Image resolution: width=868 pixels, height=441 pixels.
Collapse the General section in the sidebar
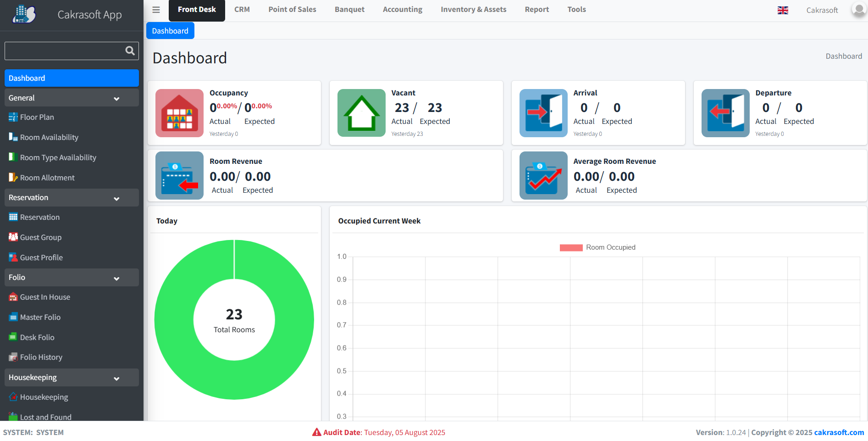tap(116, 98)
